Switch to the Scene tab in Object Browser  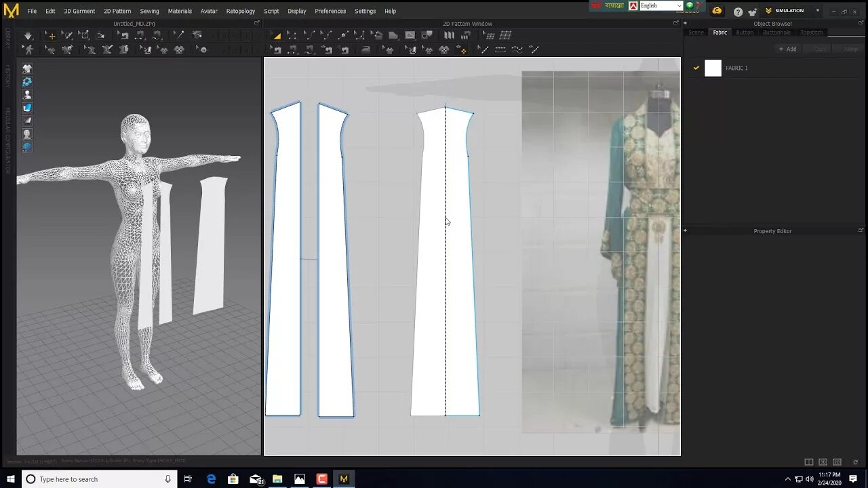click(x=696, y=32)
